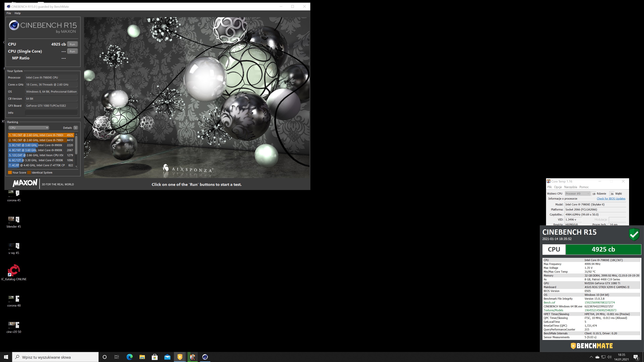Click the Processor field value
Image resolution: width=644 pixels, height=362 pixels.
pyautogui.click(x=51, y=77)
